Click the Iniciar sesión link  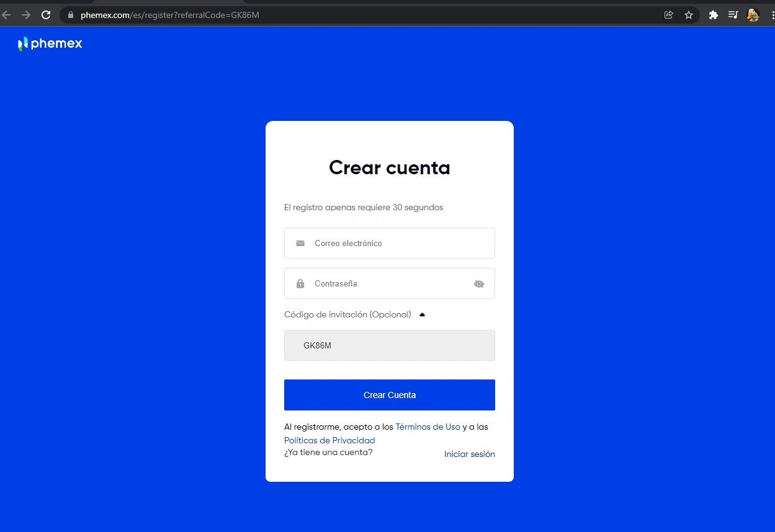(470, 454)
